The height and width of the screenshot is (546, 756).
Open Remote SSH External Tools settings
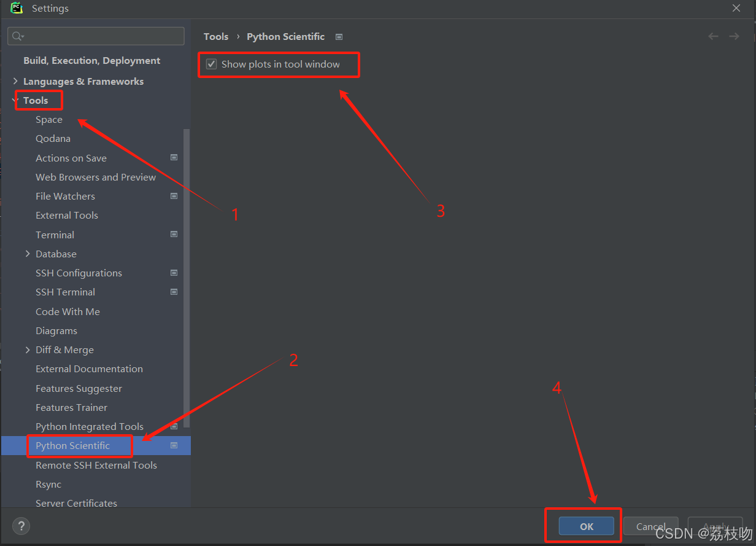click(96, 465)
